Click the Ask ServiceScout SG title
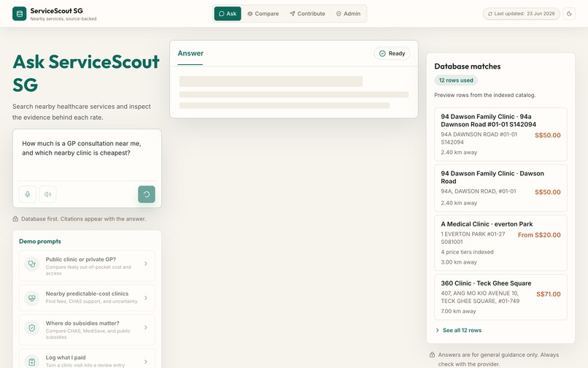This screenshot has height=368, width=588. pyautogui.click(x=86, y=73)
